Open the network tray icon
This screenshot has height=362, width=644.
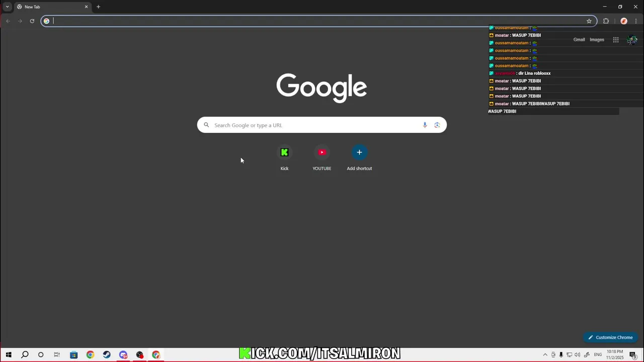(569, 355)
